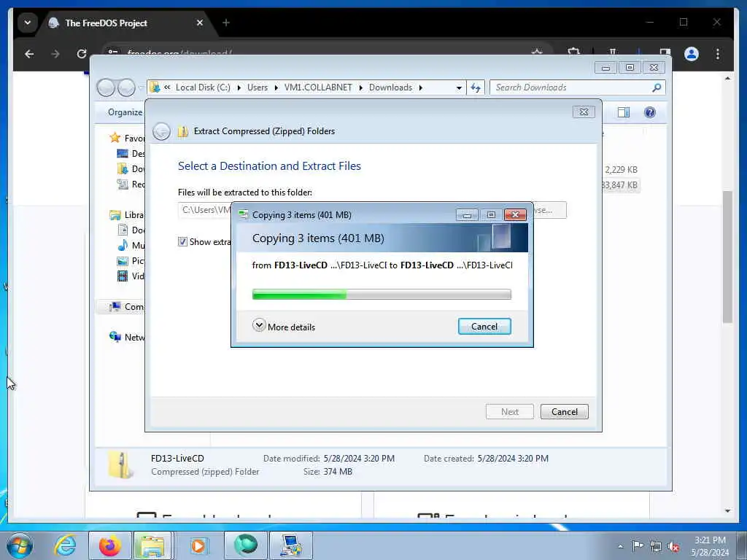Open Chrome tab search dropdown
Screen dimensions: 747x560
28,23
